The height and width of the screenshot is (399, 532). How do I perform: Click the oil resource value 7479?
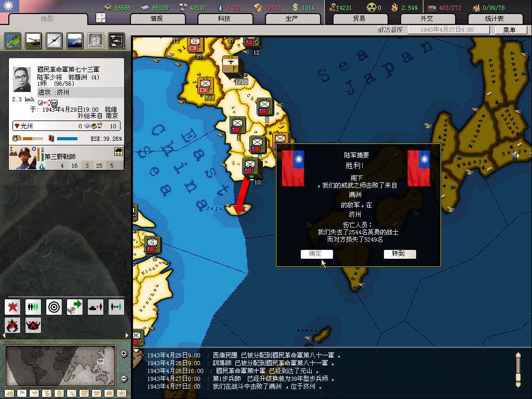tap(233, 7)
